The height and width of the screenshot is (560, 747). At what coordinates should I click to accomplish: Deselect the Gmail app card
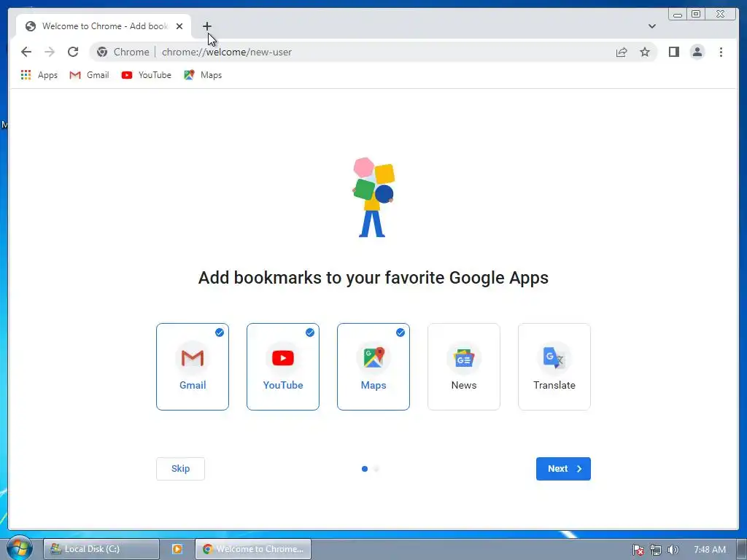click(193, 367)
